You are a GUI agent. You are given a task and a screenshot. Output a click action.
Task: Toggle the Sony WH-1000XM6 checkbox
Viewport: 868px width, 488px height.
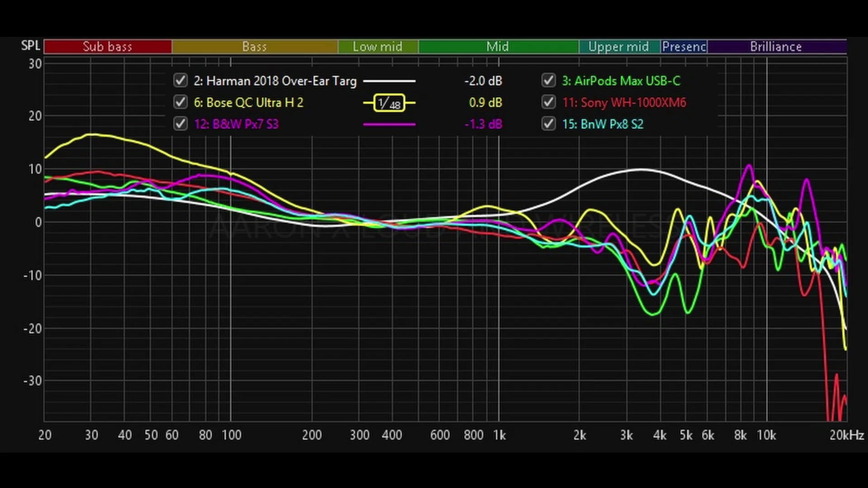tap(548, 102)
